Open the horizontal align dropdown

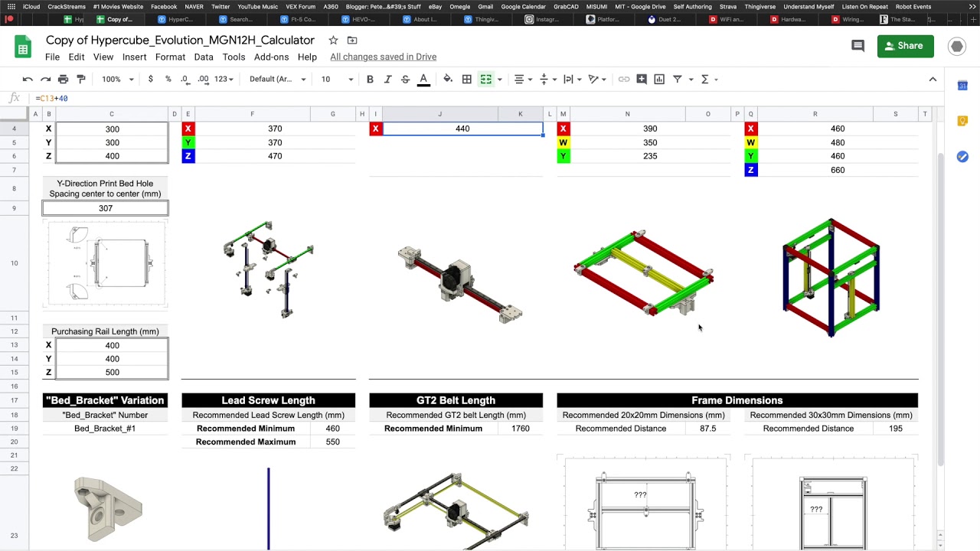tap(523, 79)
